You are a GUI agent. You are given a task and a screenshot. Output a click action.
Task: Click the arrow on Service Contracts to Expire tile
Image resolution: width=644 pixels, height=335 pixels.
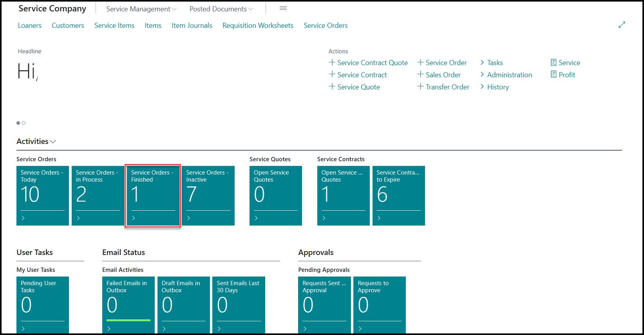point(379,218)
